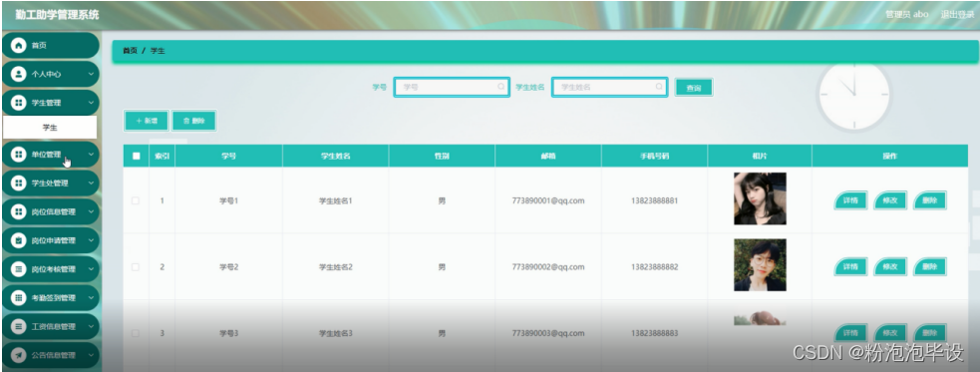Open the photo thumbnail of student 学号1
The height and width of the screenshot is (372, 980).
(x=760, y=198)
